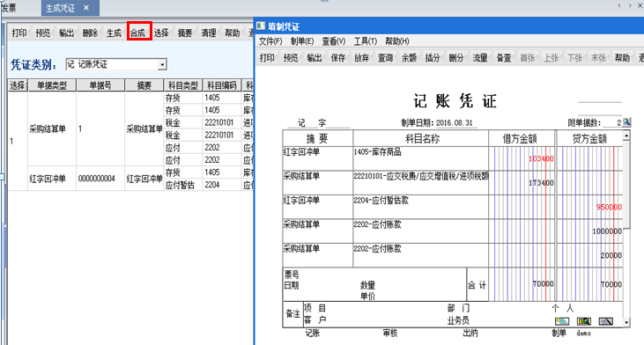Click 选择 in the 生成凭证 toolbar
Screen dimensions: 644x345
pyautogui.click(x=161, y=33)
